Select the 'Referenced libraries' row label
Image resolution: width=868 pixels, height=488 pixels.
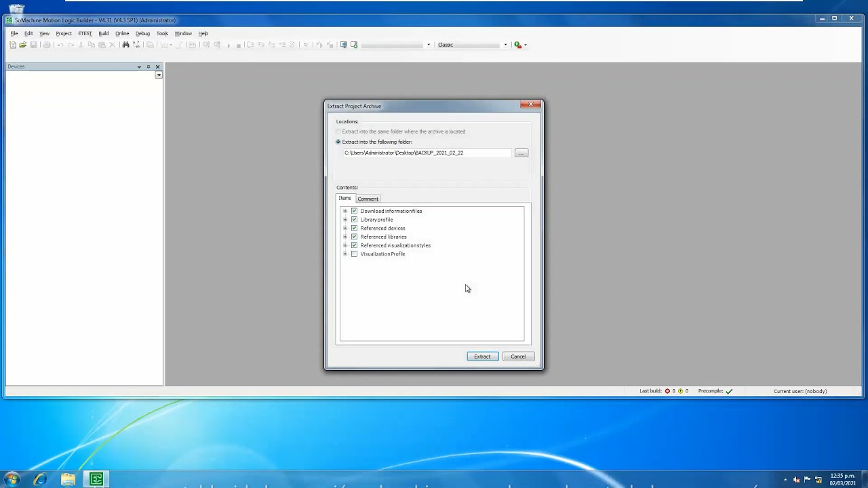[384, 237]
